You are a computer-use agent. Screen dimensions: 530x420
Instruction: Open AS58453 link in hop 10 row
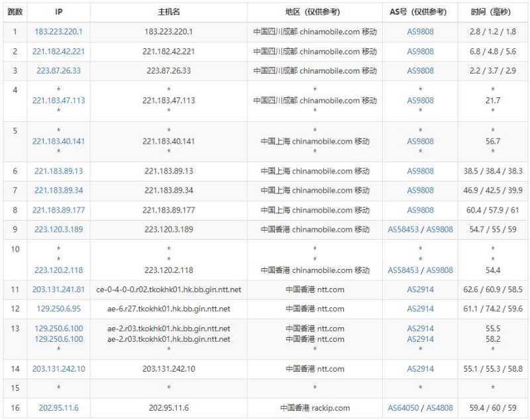coord(403,270)
